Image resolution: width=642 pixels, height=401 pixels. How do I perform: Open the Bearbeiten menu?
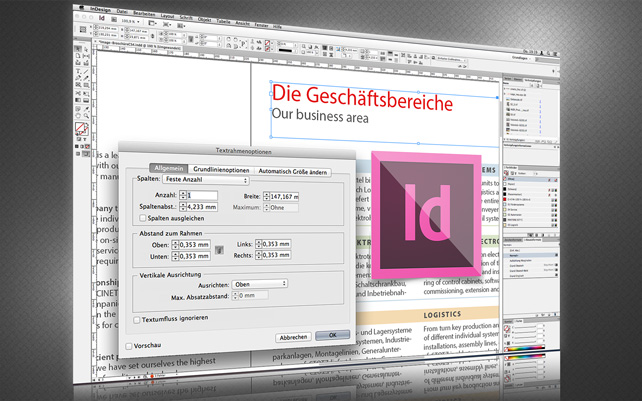(x=144, y=14)
